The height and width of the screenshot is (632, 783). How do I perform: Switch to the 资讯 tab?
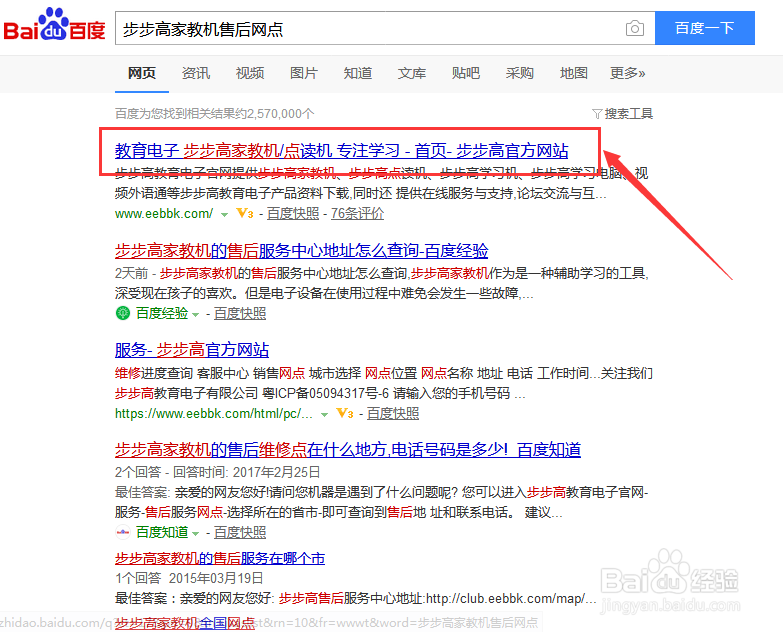tap(196, 73)
